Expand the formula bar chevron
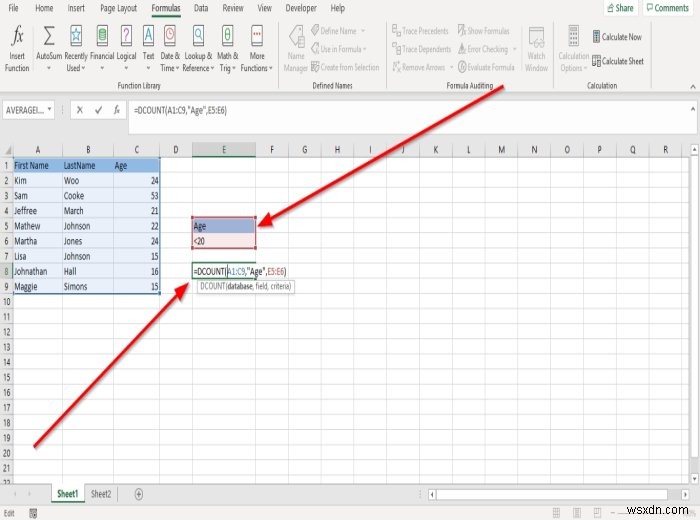This screenshot has width=700, height=520. point(693,108)
